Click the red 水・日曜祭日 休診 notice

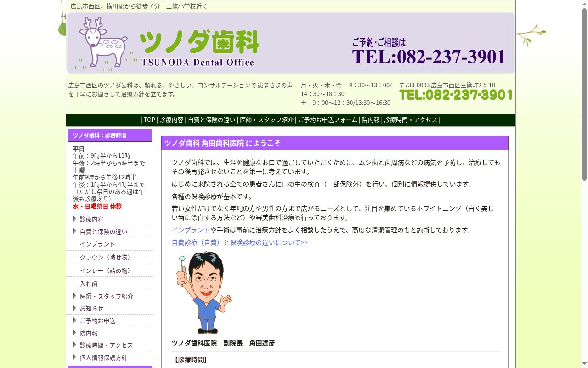[97, 207]
